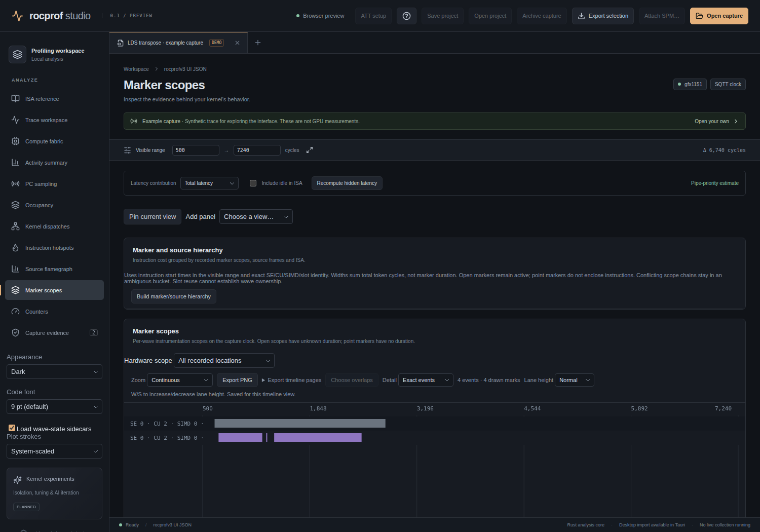Open Source flamegraph
Screen dimensions: 760x532
(x=54, y=269)
